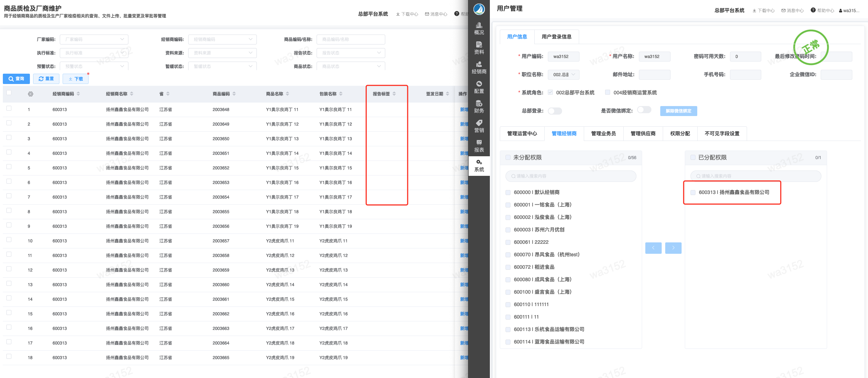This screenshot has width=868, height=378.
Task: Move selected items back with the left arrow
Action: [x=653, y=248]
